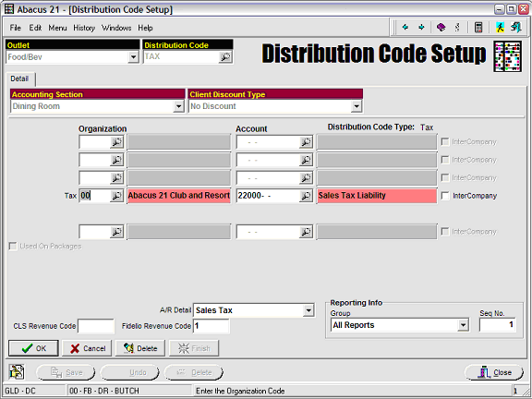Open Tax row Organization lookup icon
This screenshot has height=399, width=532.
116,196
